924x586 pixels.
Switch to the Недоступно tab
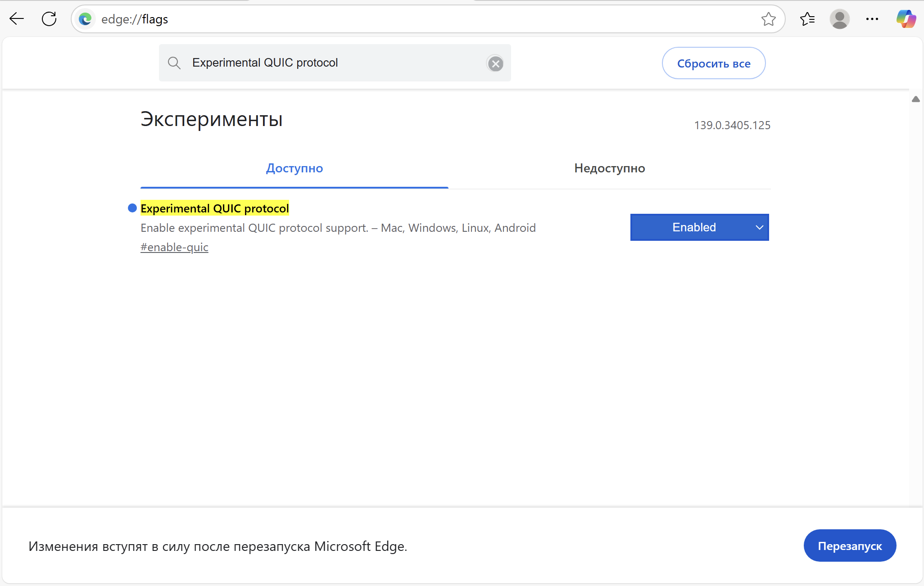pyautogui.click(x=609, y=168)
